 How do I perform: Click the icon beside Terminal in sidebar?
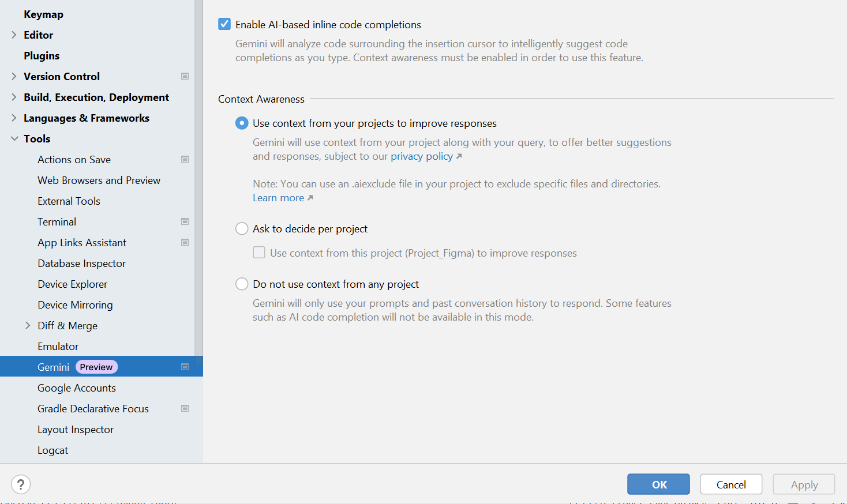[x=185, y=221]
